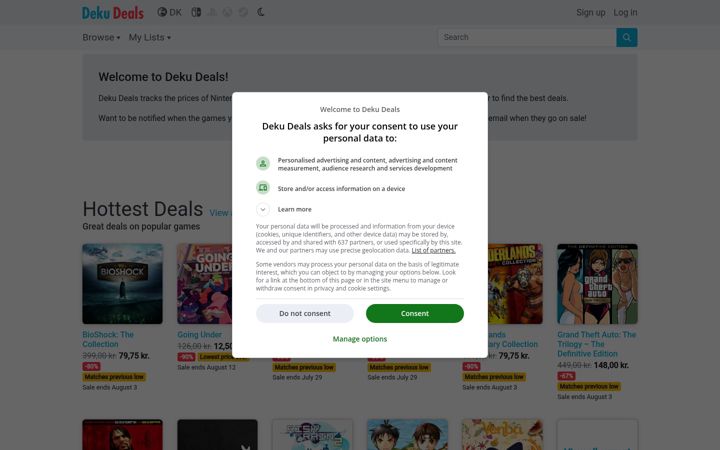Click the Learn more label text
720x450 pixels.
[294, 209]
